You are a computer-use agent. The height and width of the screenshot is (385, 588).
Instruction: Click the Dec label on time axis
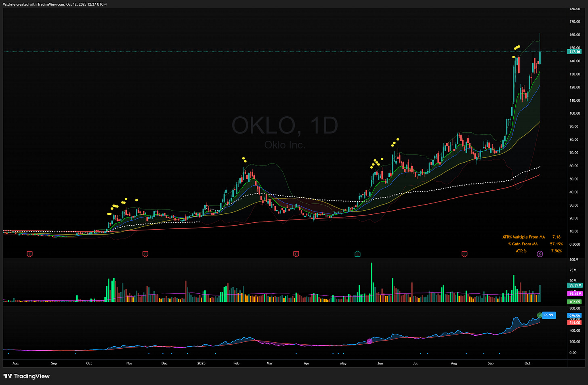click(164, 363)
